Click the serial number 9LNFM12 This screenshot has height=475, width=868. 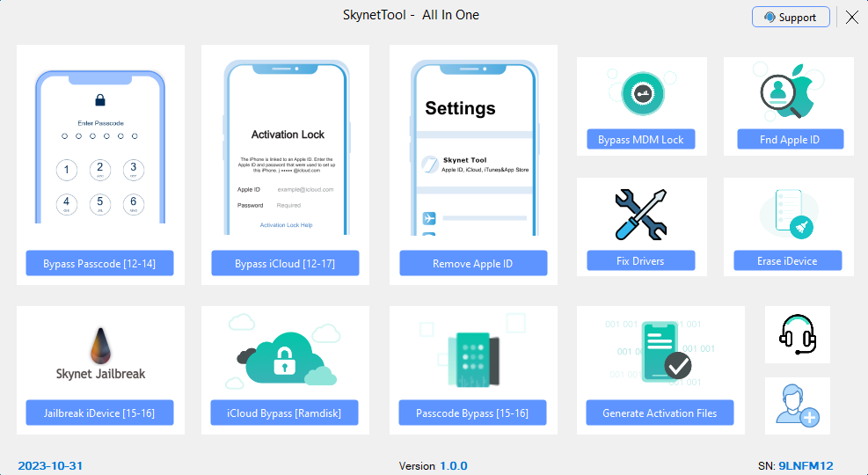[x=805, y=465]
